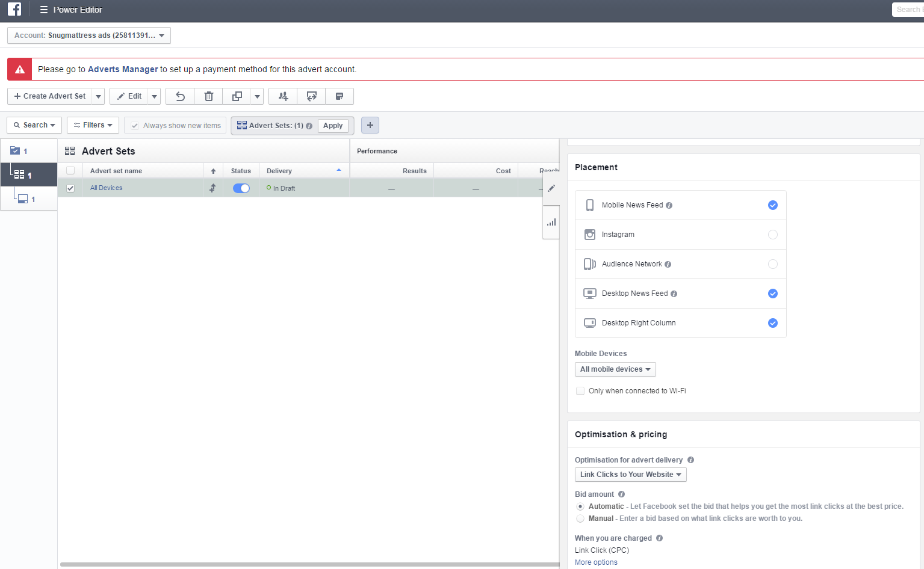
Task: Open the Power Editor hamburger menu
Action: [43, 10]
